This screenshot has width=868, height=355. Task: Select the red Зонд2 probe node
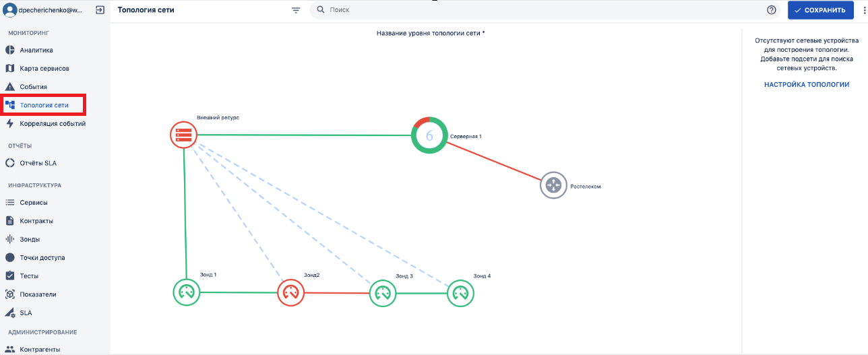(290, 292)
